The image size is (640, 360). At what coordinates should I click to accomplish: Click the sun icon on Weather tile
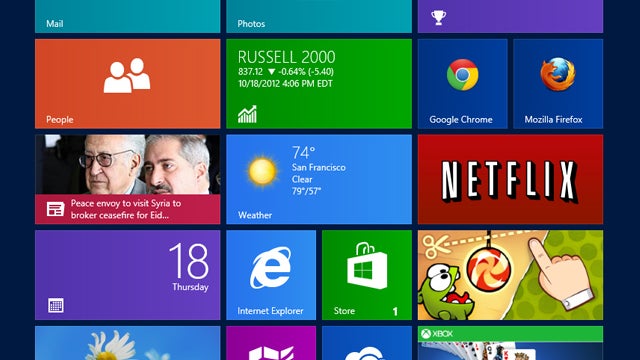(262, 171)
